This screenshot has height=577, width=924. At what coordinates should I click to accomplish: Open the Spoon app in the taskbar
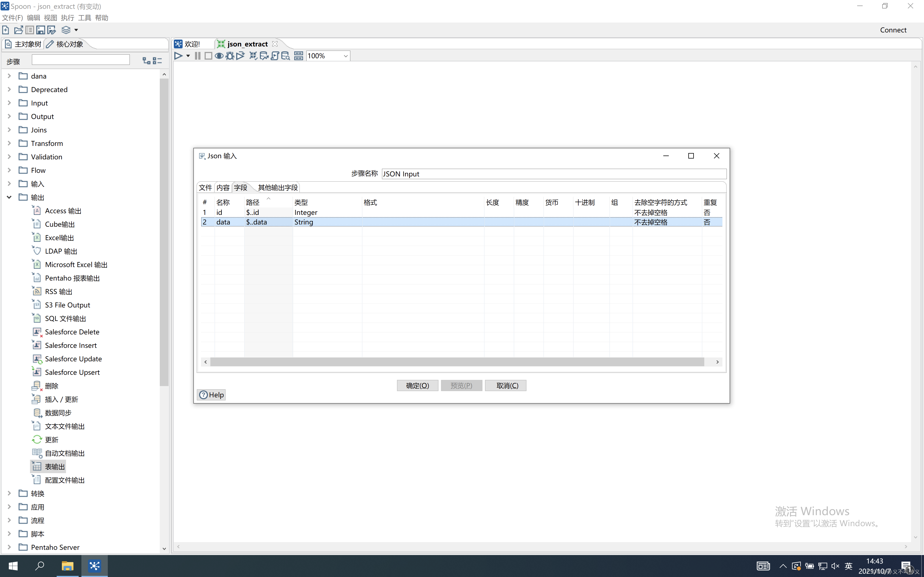[94, 565]
